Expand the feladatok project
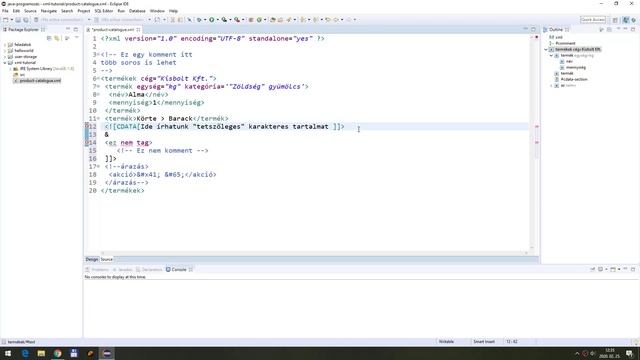The height and width of the screenshot is (360, 640). point(5,44)
